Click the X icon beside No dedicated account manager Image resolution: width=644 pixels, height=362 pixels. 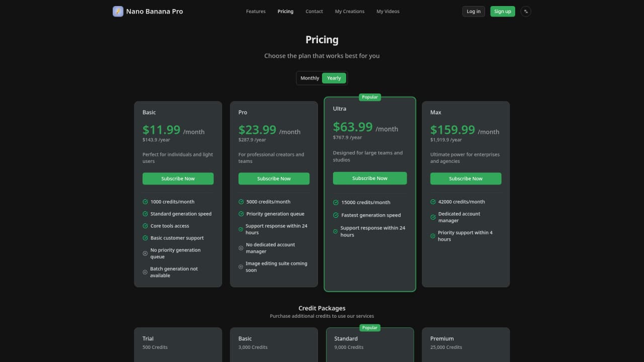tap(241, 248)
